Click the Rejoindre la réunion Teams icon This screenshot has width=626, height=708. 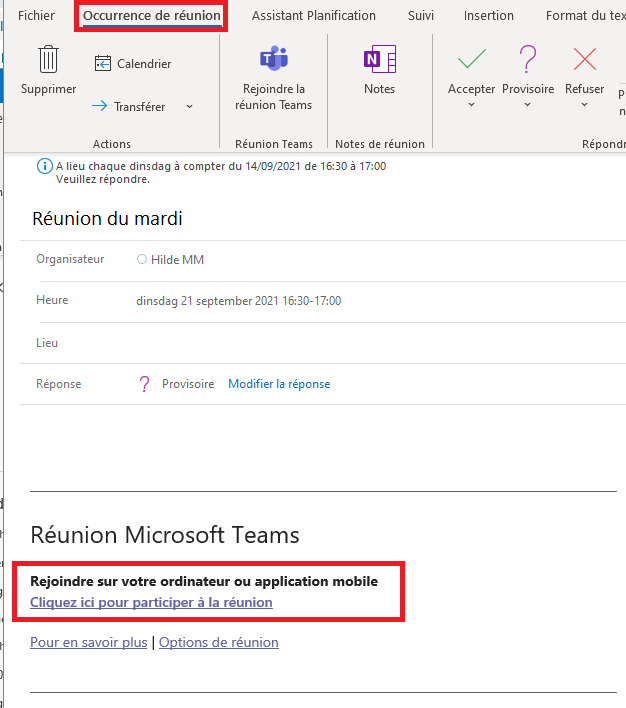[x=274, y=59]
